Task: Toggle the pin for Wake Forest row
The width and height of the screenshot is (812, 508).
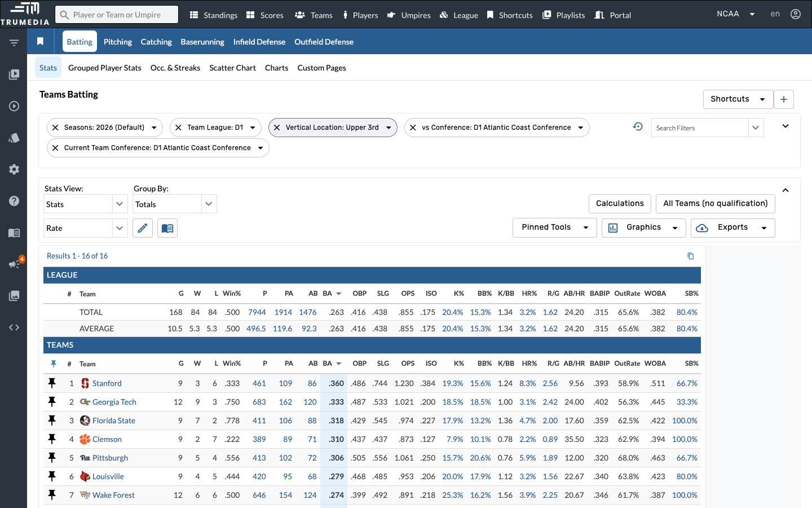Action: click(x=52, y=495)
